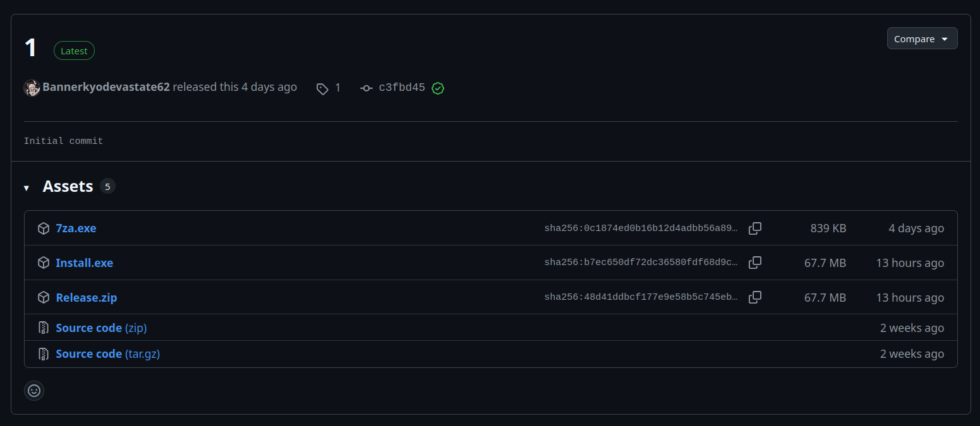This screenshot has width=980, height=426.
Task: Click package icon beside Release.zip
Action: 44,297
